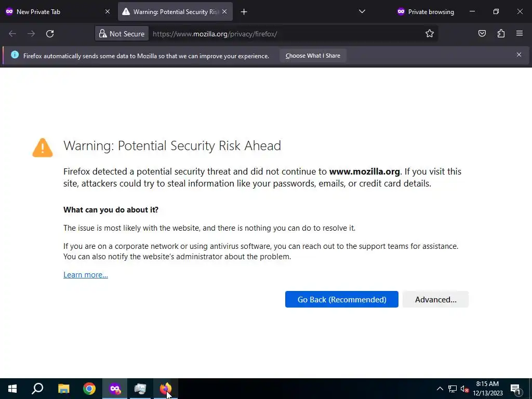The height and width of the screenshot is (399, 532).
Task: Restore down the Firefox window
Action: (496, 11)
